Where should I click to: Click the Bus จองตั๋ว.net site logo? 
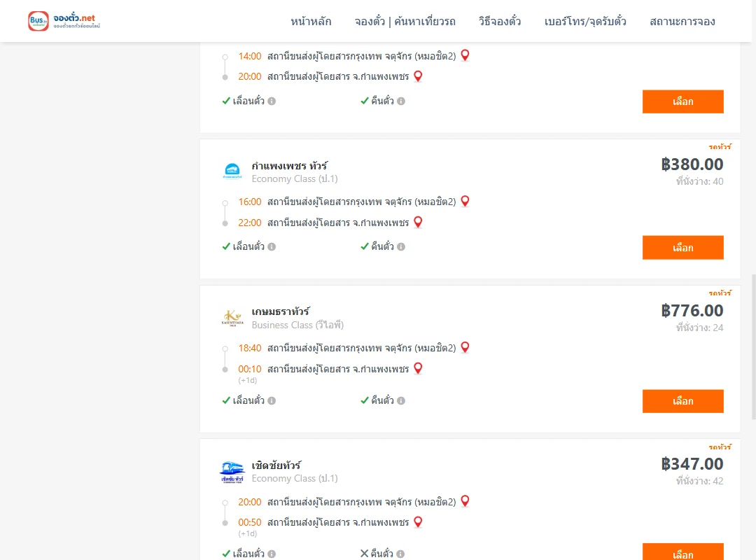[x=64, y=21]
